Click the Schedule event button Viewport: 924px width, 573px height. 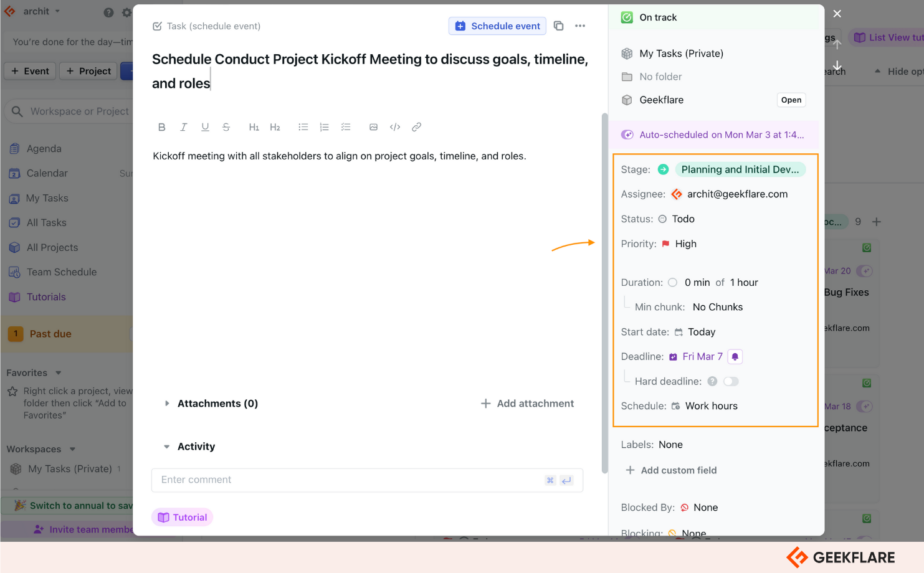click(497, 26)
